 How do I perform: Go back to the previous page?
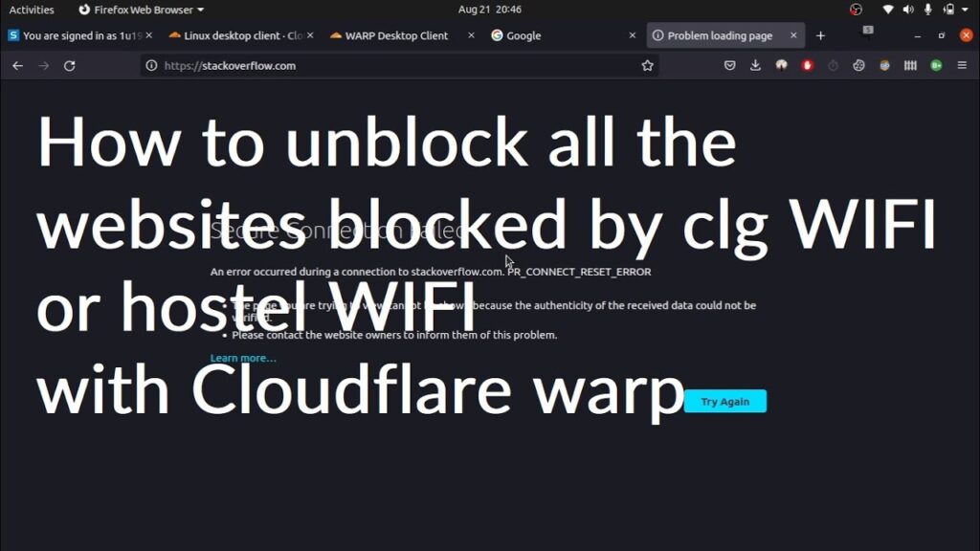[x=17, y=66]
